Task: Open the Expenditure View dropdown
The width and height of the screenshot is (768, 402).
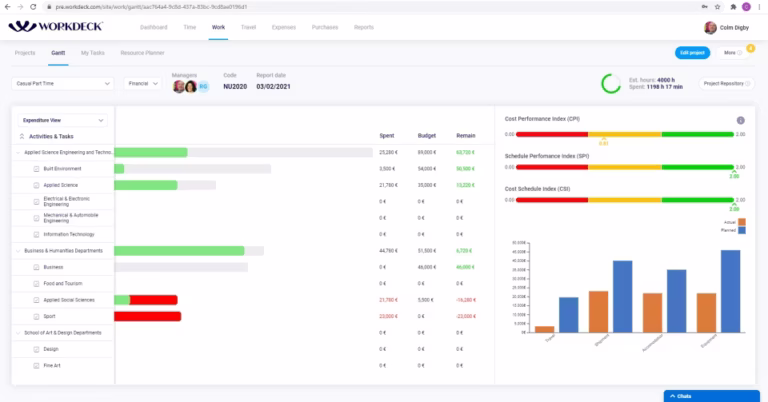Action: click(x=63, y=120)
